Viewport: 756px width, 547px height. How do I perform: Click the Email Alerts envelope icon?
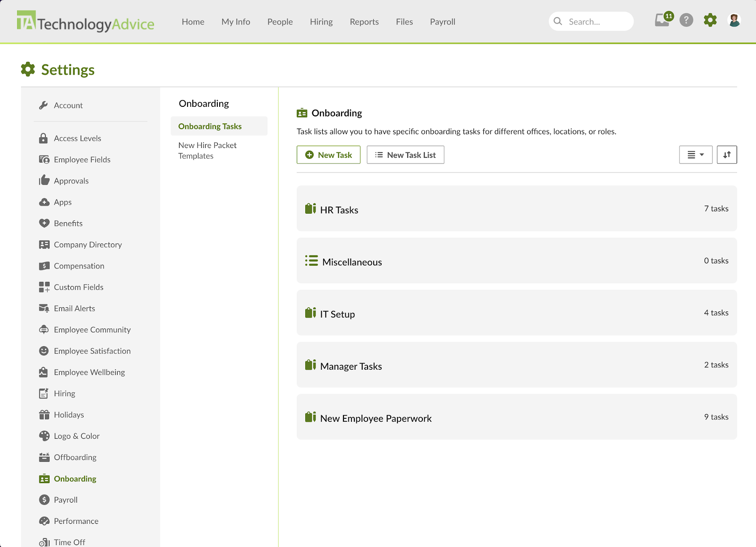pyautogui.click(x=44, y=308)
